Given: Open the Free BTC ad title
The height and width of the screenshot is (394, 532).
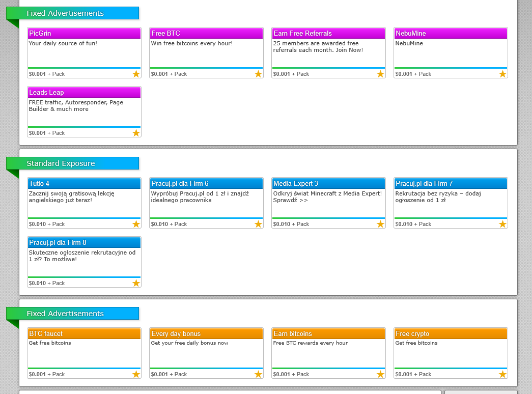Looking at the screenshot, I should click(x=165, y=34).
